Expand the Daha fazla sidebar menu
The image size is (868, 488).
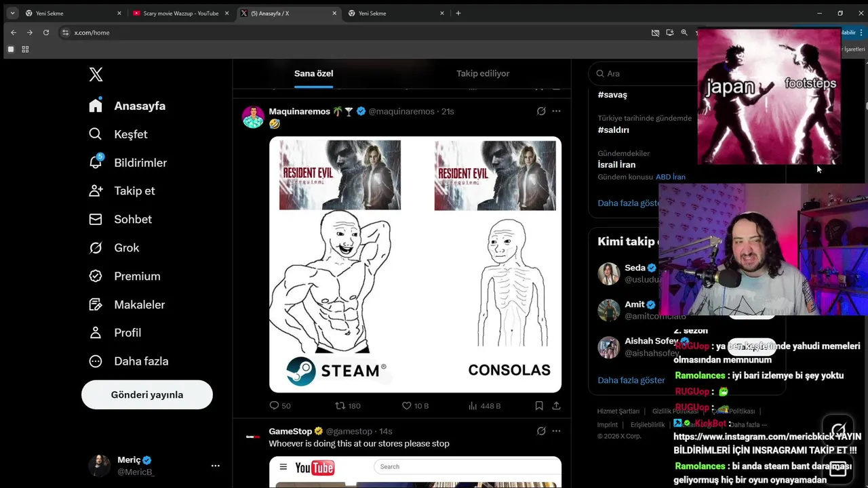coord(129,361)
